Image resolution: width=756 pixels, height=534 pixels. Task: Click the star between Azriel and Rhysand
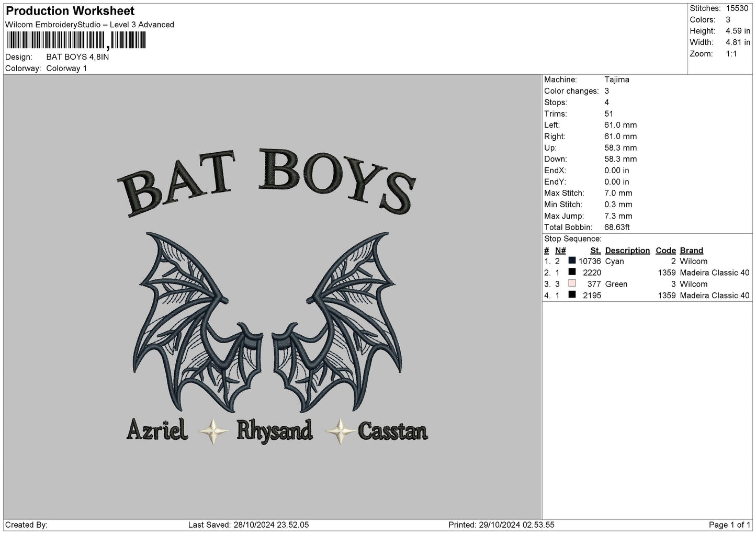pyautogui.click(x=213, y=431)
